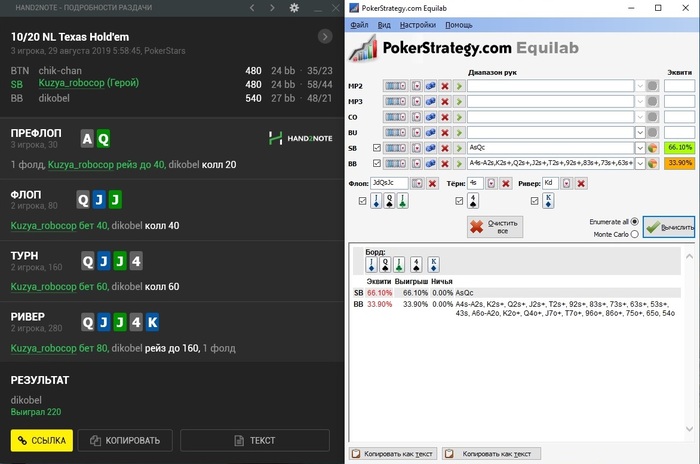This screenshot has height=464, width=700.
Task: Open hand selection grid for BB row
Action: (x=395, y=163)
